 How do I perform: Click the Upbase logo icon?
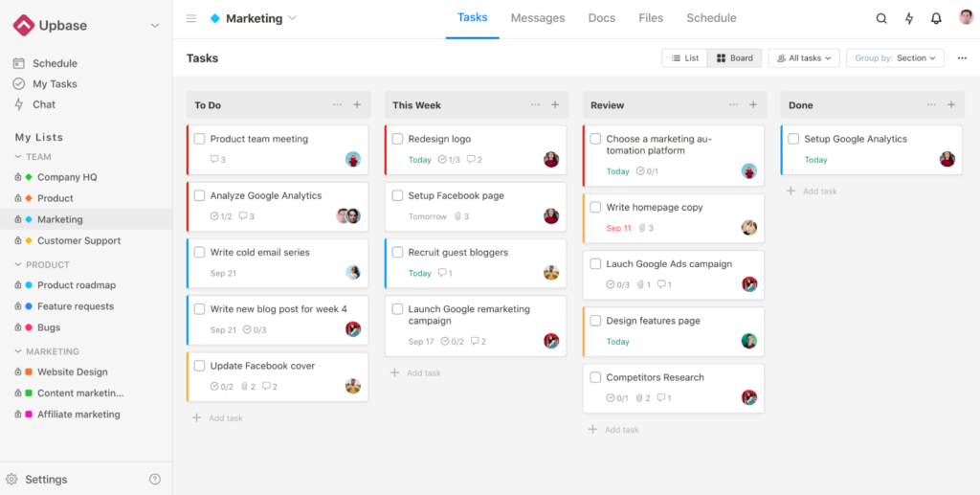point(24,26)
